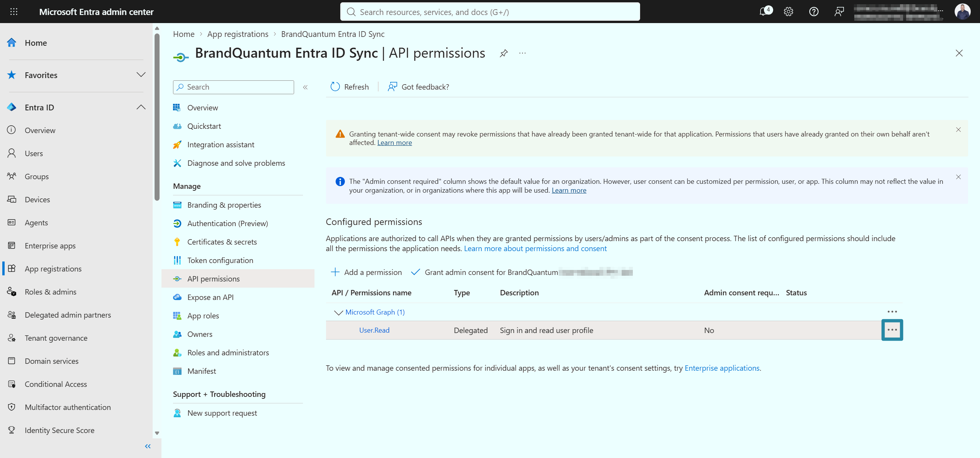Screen dimensions: 980x458
Task: Dismiss the tenant-wide consent warning banner
Action: click(958, 130)
